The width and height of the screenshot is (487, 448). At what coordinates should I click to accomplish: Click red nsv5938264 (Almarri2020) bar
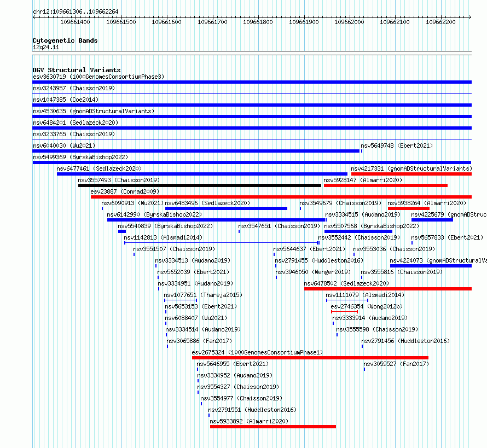409,208
